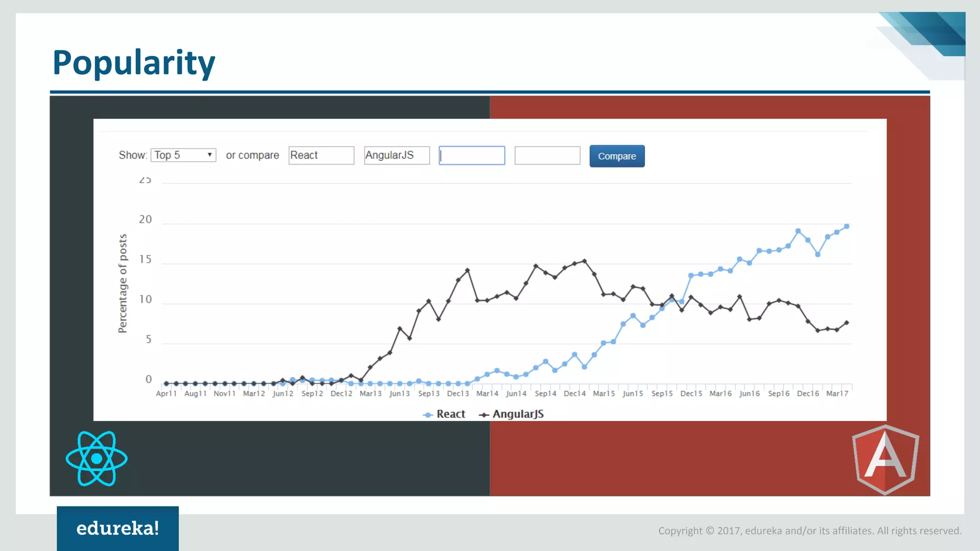Click the Dec16 x-axis label
Screen dimensions: 980x551
coord(808,393)
